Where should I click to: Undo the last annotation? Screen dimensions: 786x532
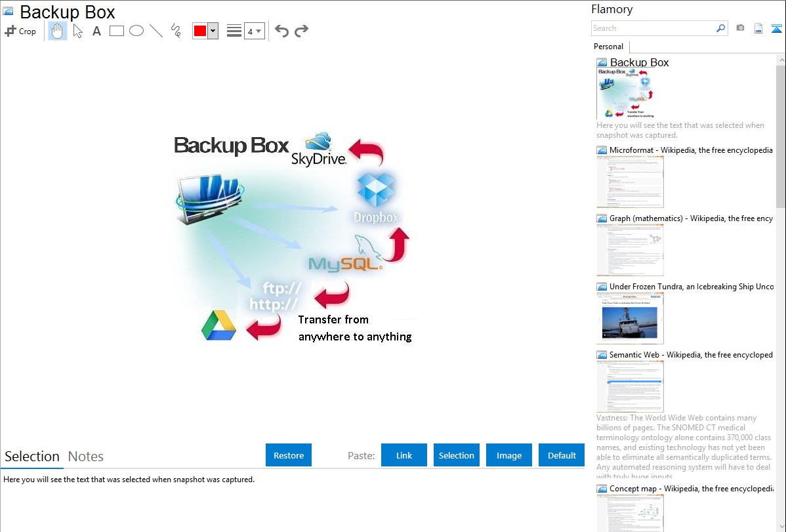click(x=281, y=31)
